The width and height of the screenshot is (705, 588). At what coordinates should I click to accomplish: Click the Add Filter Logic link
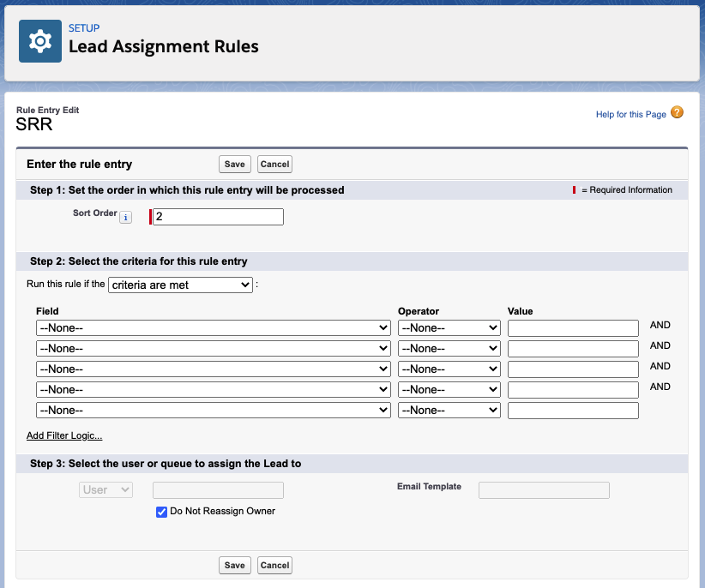tap(64, 435)
